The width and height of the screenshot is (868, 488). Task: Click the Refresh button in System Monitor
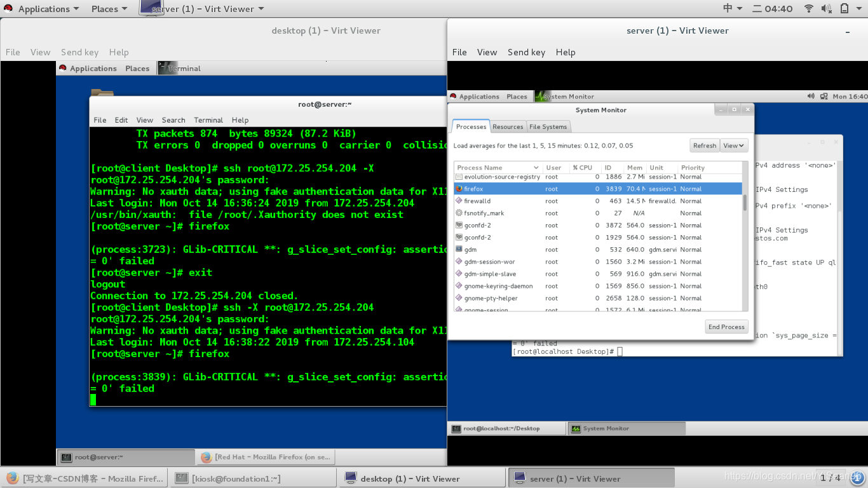(704, 146)
